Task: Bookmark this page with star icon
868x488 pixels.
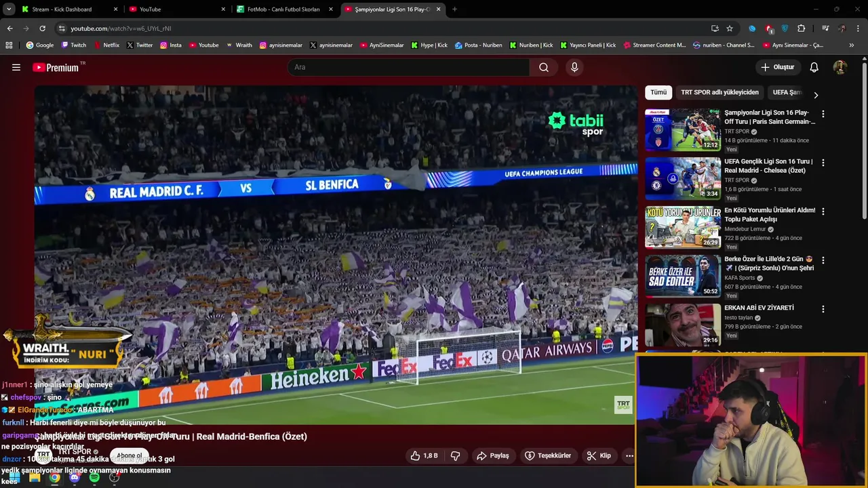Action: (x=730, y=28)
